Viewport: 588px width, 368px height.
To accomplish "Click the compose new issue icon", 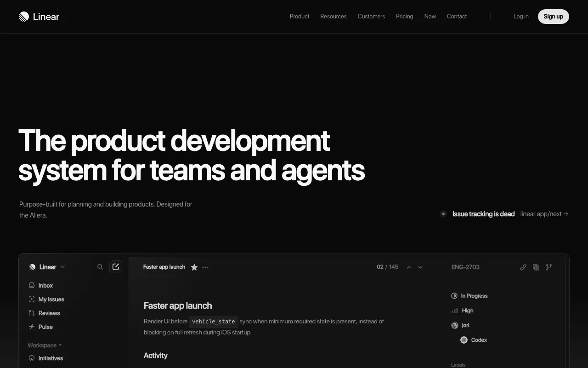I will (x=116, y=267).
